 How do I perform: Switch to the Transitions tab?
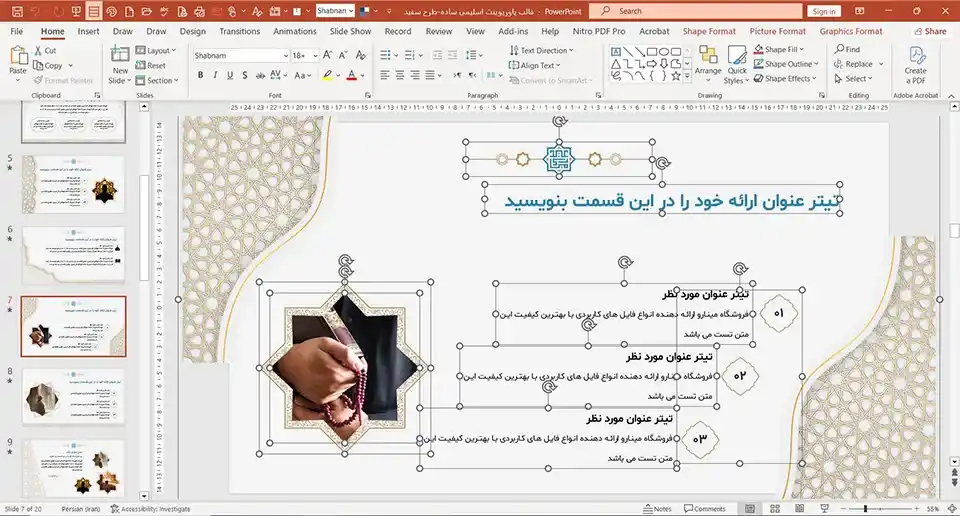(239, 31)
